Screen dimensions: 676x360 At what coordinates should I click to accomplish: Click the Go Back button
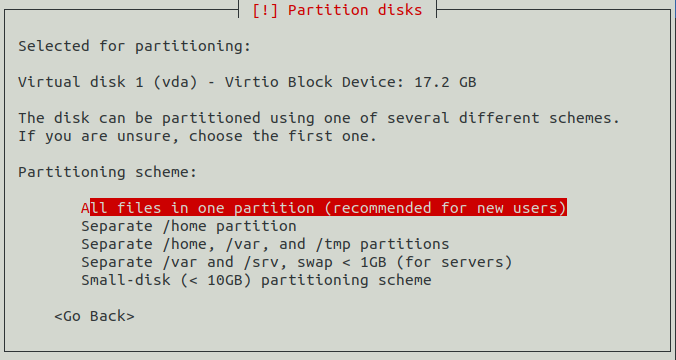(x=94, y=316)
